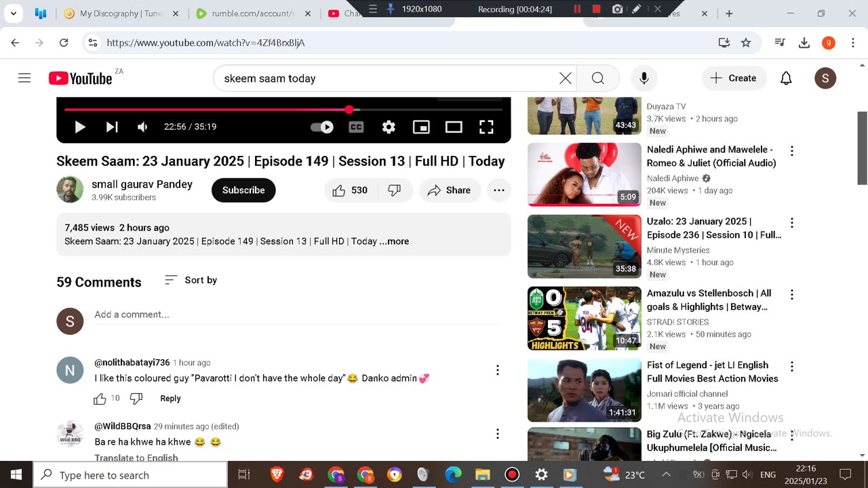
Task: Open Windows Start menu
Action: (x=16, y=475)
